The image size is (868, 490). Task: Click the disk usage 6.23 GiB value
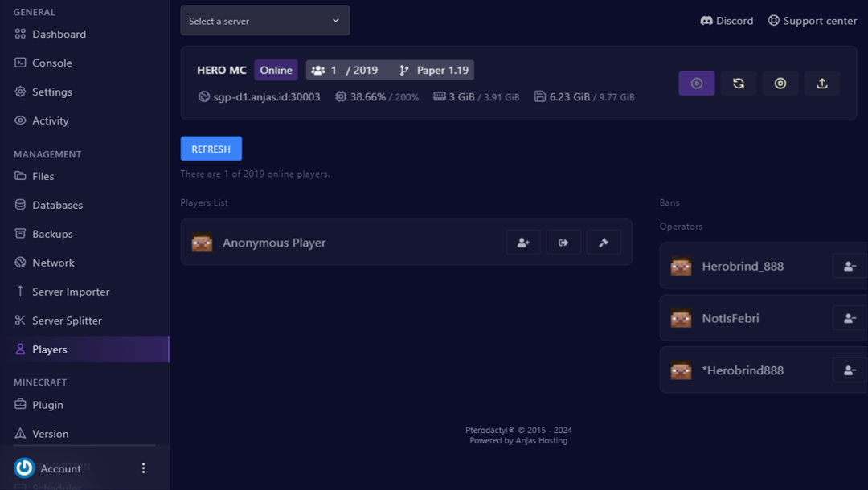click(x=570, y=96)
